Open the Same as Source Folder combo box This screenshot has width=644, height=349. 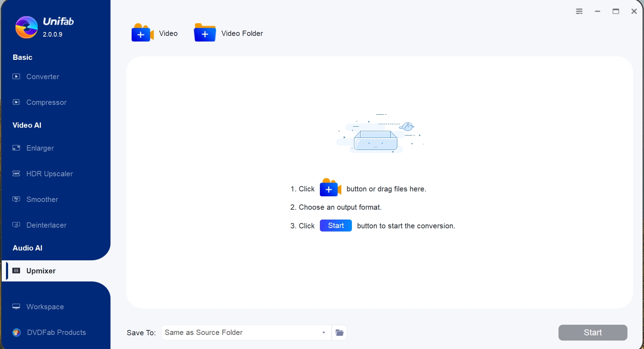(x=242, y=332)
